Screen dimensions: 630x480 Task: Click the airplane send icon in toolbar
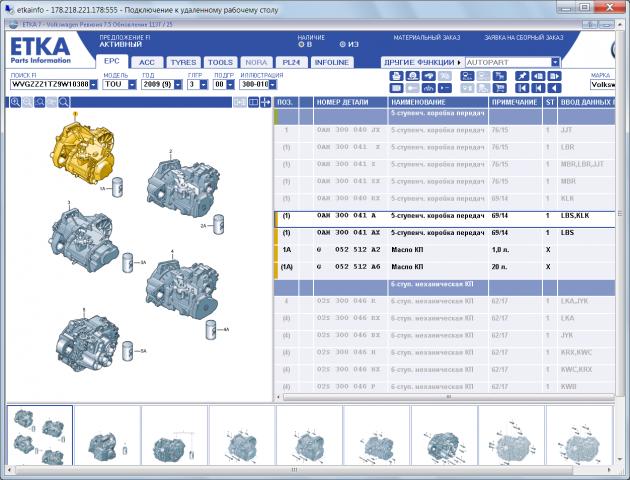pos(428,76)
